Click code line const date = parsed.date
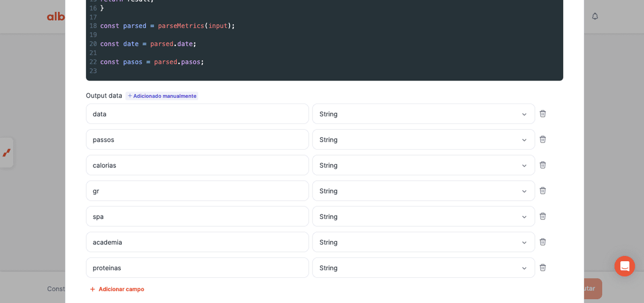The height and width of the screenshot is (303, 644). (148, 44)
